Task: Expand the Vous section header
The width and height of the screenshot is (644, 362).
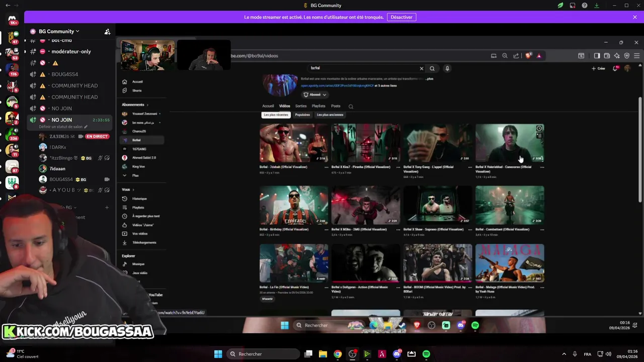Action: (x=127, y=190)
